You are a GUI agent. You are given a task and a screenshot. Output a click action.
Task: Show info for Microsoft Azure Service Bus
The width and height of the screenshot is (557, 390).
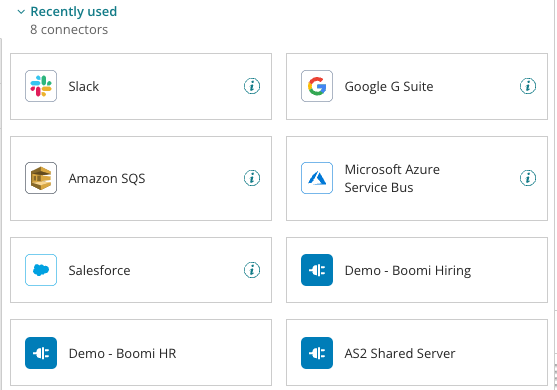(x=528, y=178)
